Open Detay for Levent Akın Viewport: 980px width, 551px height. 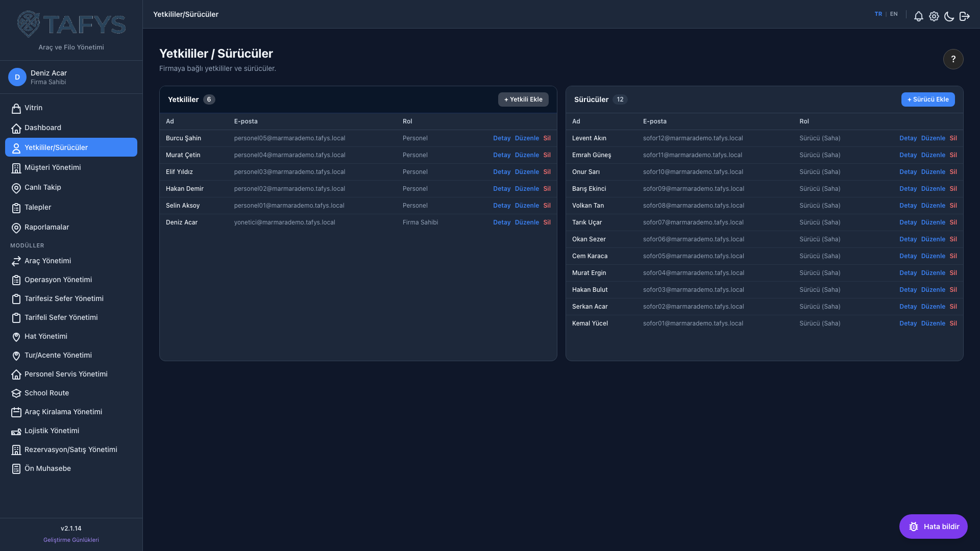click(908, 138)
